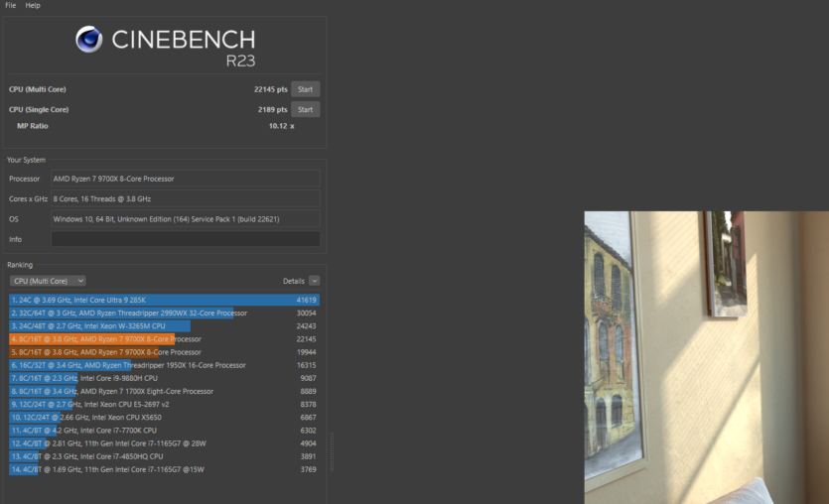Click the Cinebench logo icon

[x=88, y=39]
